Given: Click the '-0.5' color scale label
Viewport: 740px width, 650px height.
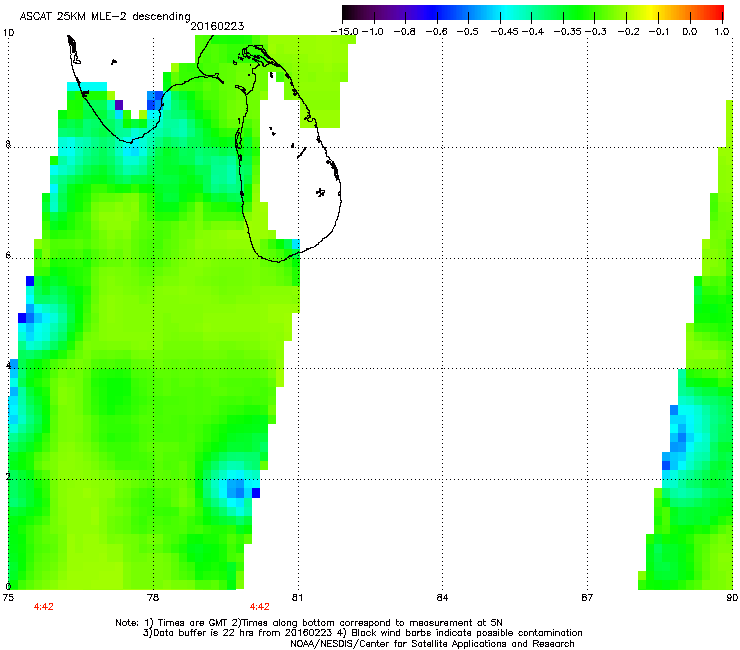Looking at the screenshot, I should pyautogui.click(x=468, y=32).
